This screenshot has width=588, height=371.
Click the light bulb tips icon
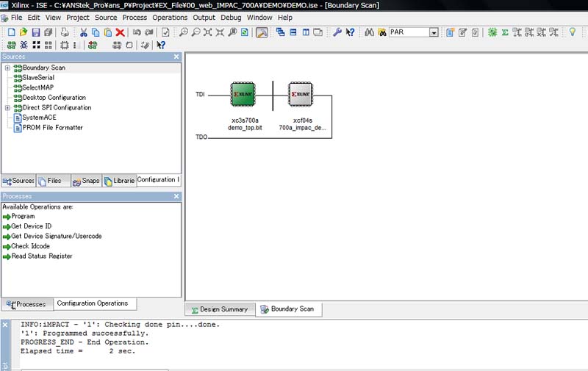573,32
